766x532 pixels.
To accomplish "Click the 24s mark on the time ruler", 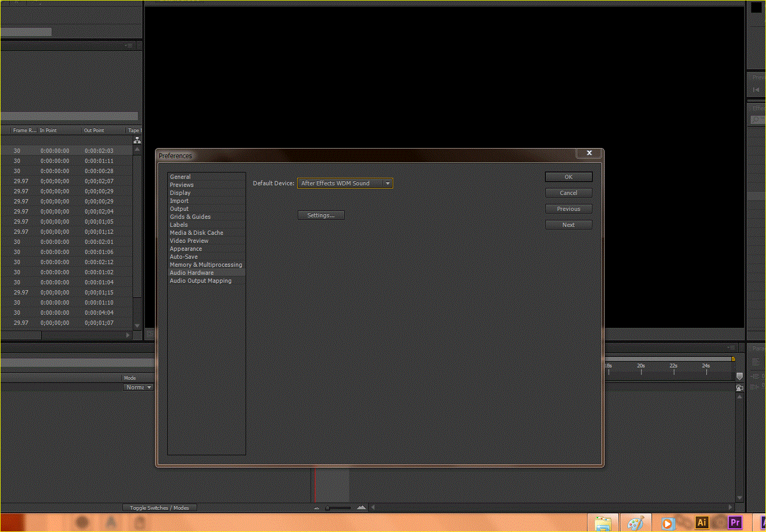I will click(x=706, y=366).
